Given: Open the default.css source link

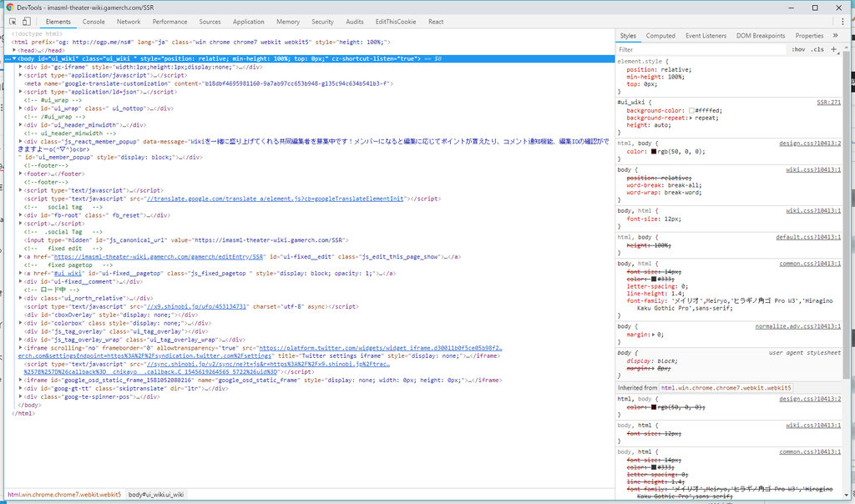Looking at the screenshot, I should [x=808, y=237].
